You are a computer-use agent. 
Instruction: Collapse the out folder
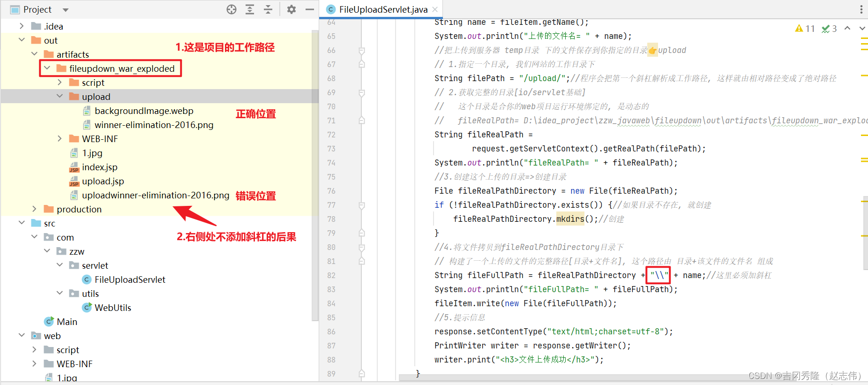[22, 40]
